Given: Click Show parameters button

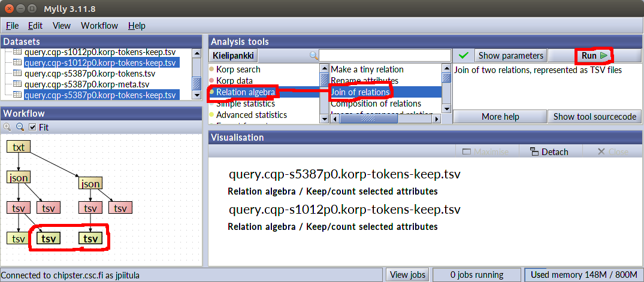Looking at the screenshot, I should click(x=510, y=56).
